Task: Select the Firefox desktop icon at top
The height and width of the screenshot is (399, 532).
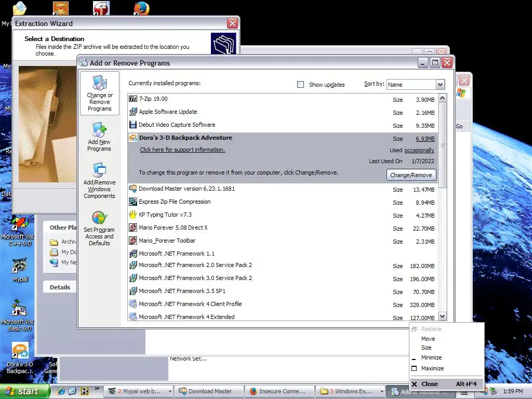Action: pyautogui.click(x=142, y=8)
